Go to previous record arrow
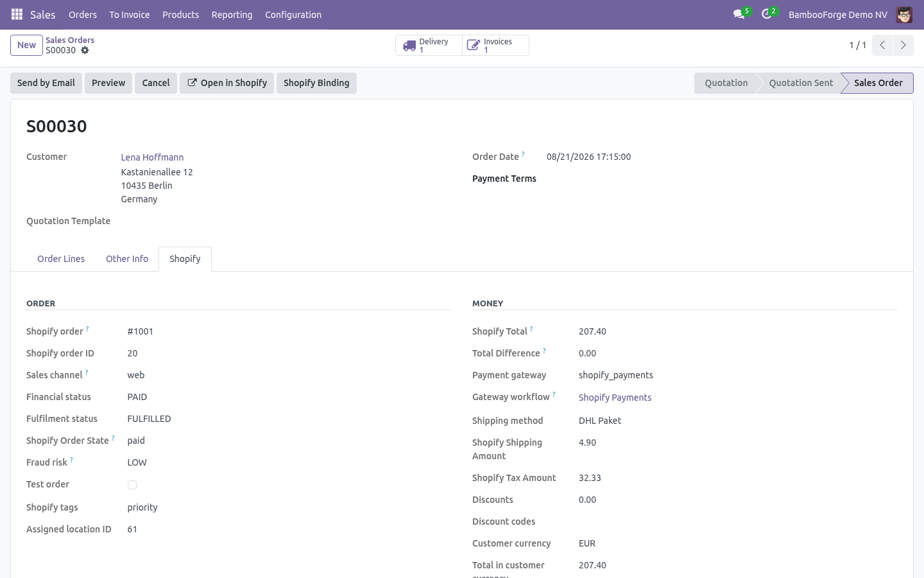 pos(882,45)
